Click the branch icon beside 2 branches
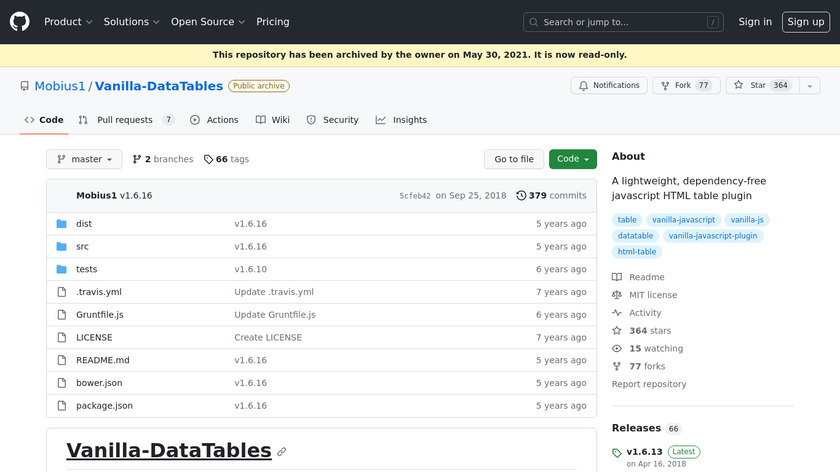 (x=137, y=159)
